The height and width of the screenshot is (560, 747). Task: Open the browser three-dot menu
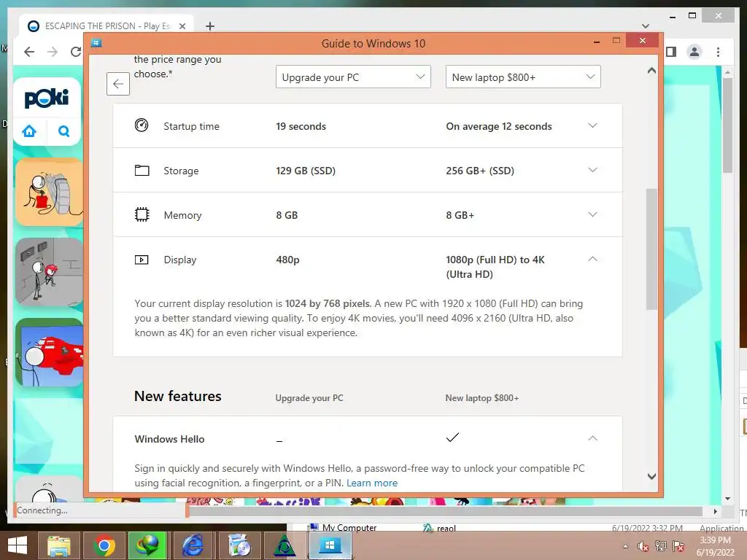[x=718, y=52]
